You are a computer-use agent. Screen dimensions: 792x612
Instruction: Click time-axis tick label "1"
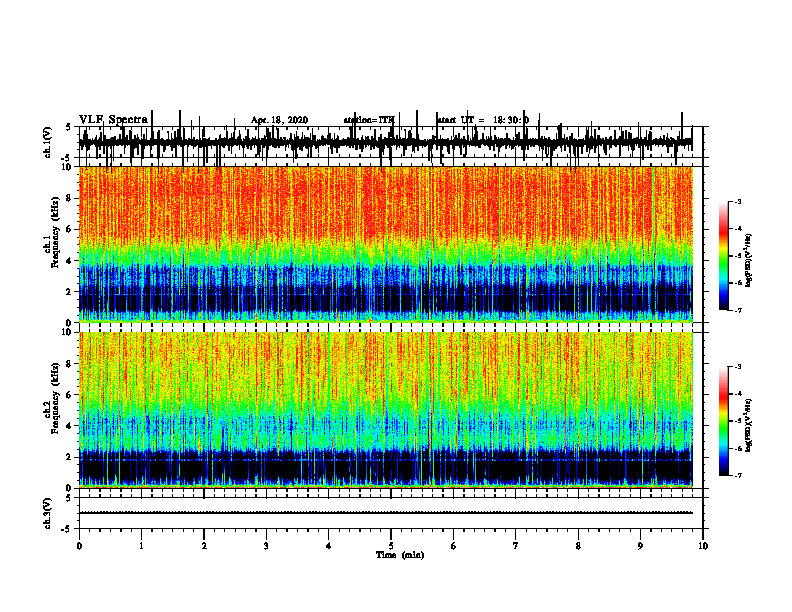pos(141,546)
